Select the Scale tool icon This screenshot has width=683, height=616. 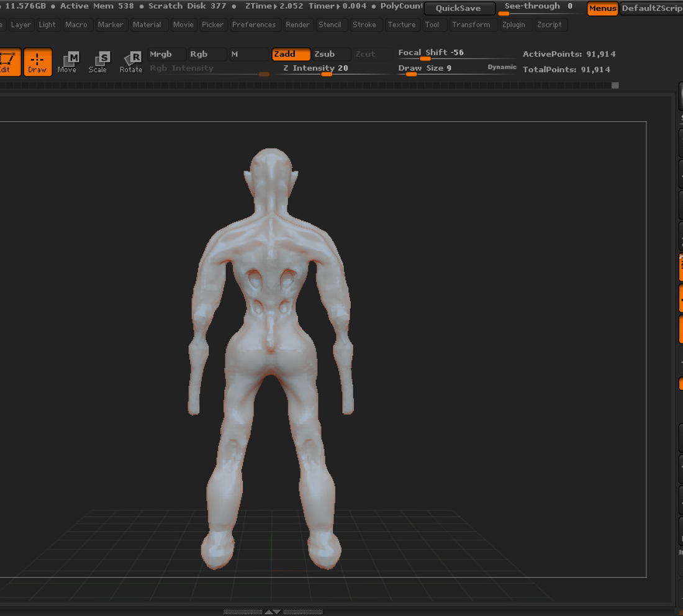pos(98,62)
